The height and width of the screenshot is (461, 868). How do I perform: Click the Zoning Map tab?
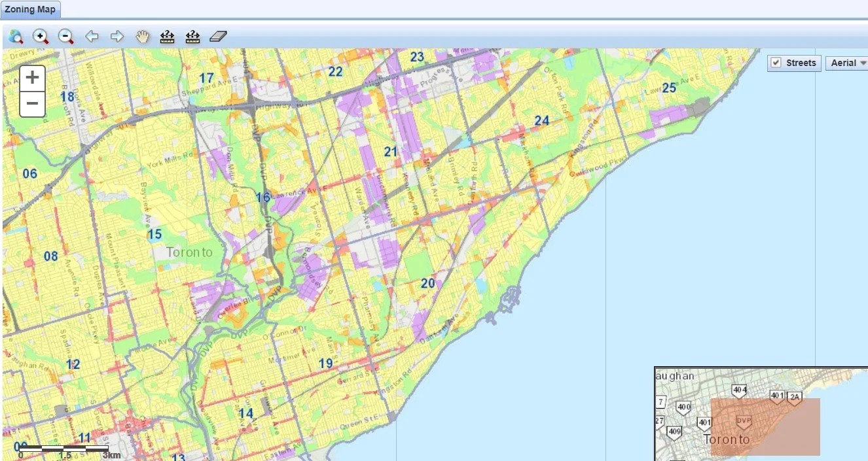(x=31, y=9)
